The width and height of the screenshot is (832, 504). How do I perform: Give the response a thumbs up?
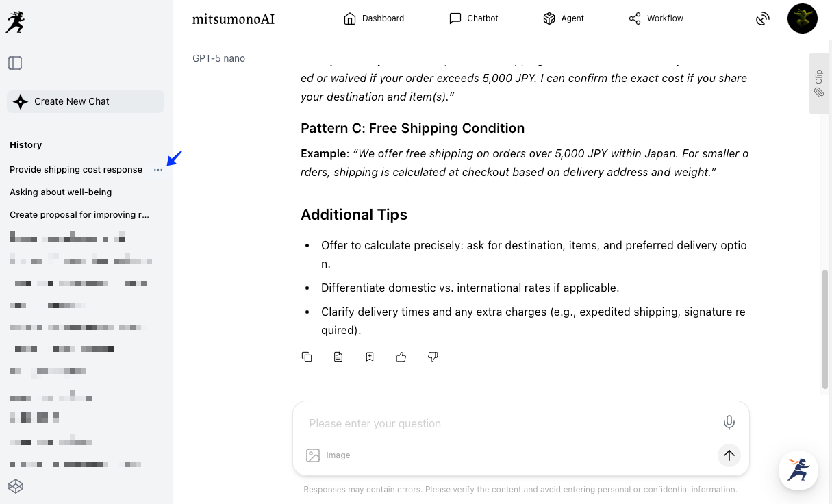point(401,357)
